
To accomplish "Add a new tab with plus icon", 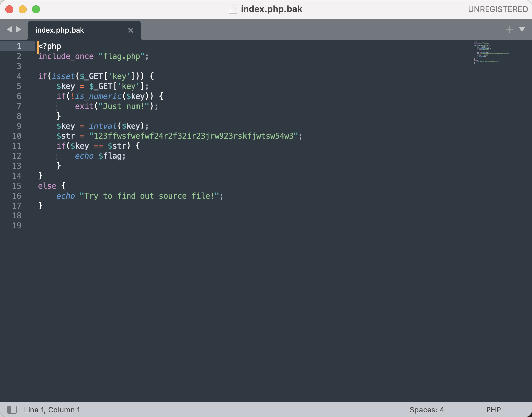I will [x=509, y=29].
